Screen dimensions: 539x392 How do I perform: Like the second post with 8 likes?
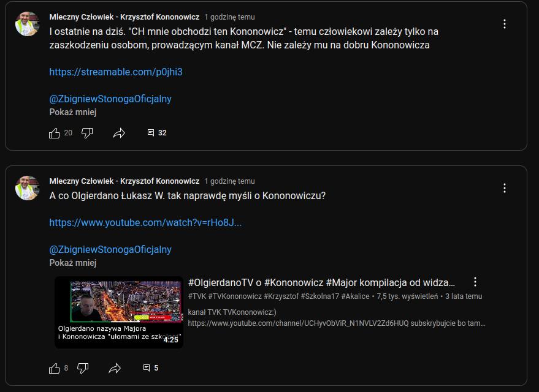coord(55,368)
